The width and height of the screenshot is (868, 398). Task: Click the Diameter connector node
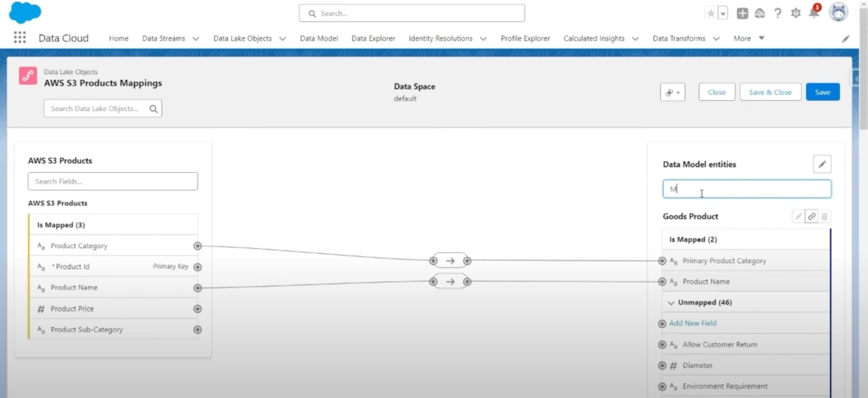(662, 365)
